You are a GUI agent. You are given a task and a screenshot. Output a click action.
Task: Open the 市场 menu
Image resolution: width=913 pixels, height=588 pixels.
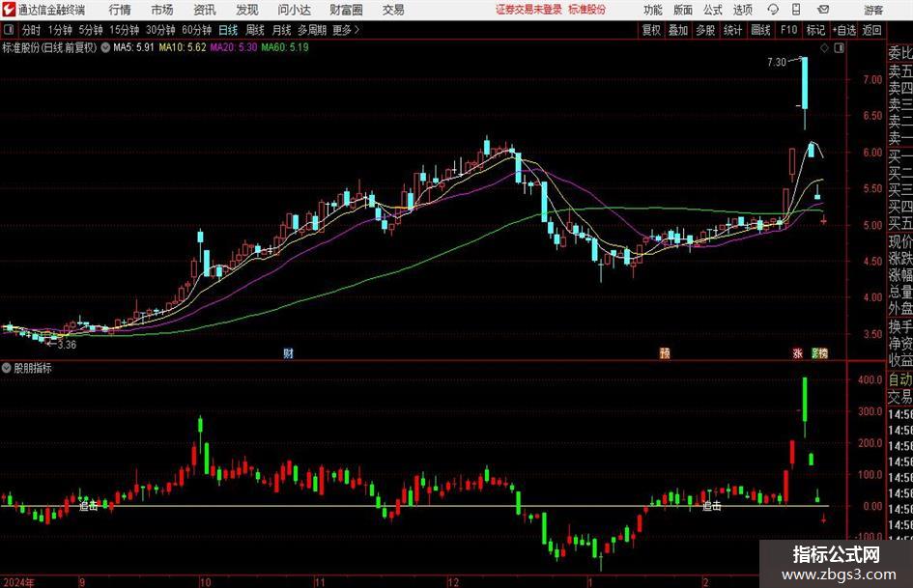(x=162, y=10)
